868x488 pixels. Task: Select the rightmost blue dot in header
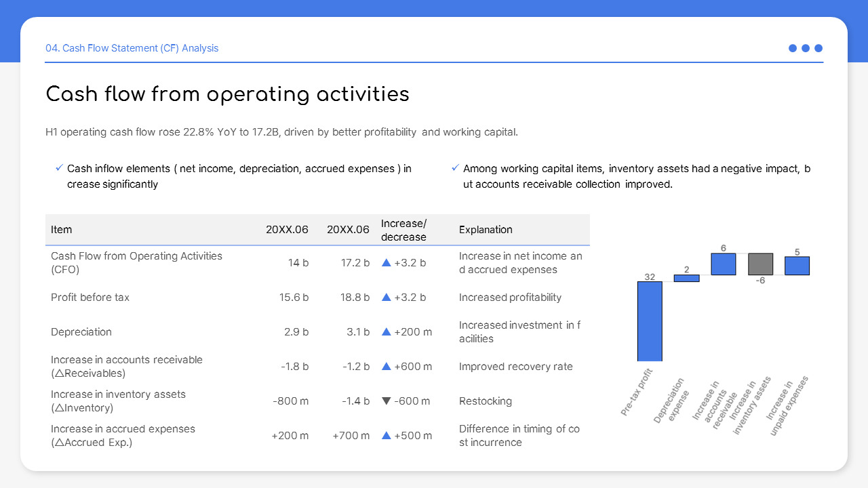pos(818,48)
